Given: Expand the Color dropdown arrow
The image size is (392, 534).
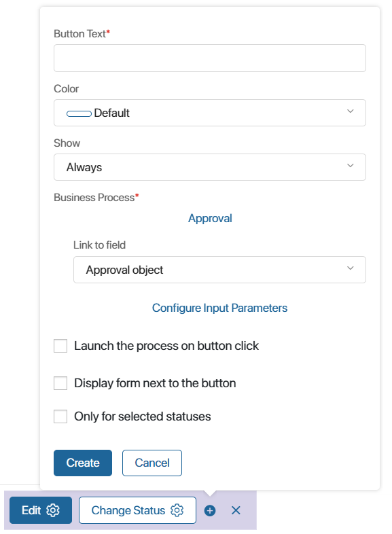Looking at the screenshot, I should coord(350,111).
